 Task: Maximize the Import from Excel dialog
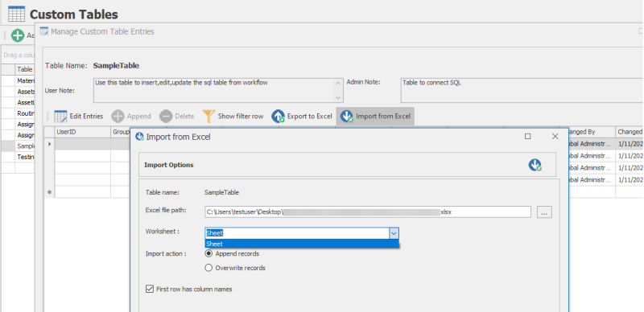coord(528,136)
